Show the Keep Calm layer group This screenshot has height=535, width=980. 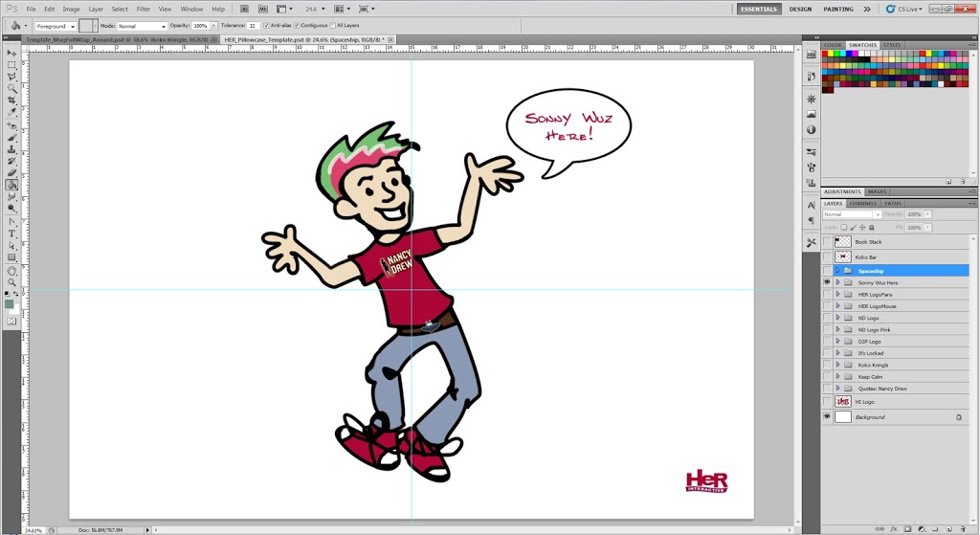(827, 377)
